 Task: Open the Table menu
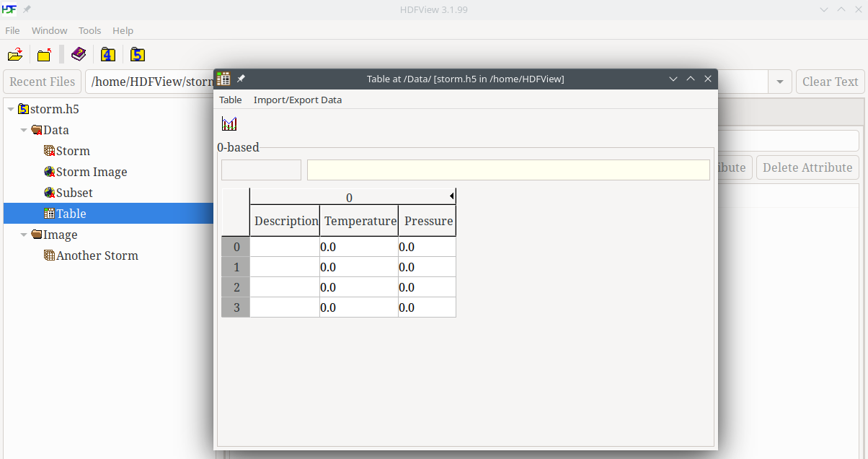tap(230, 100)
